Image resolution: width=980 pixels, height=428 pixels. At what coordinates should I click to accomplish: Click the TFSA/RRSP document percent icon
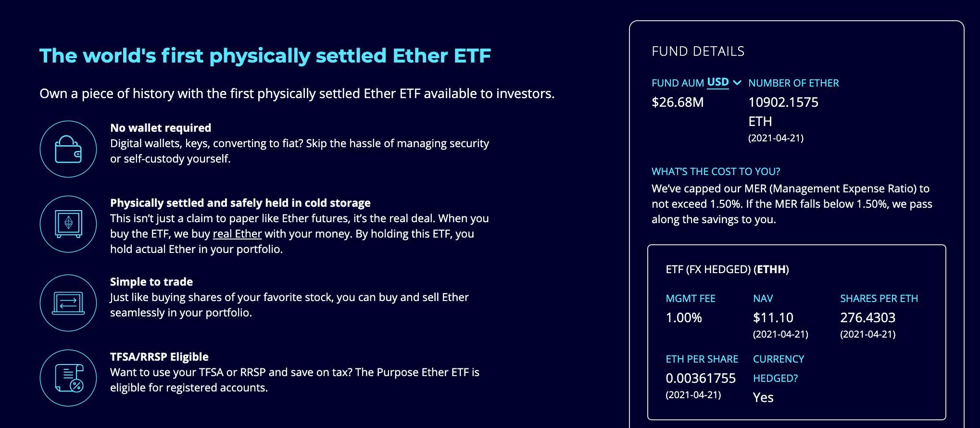pos(68,378)
